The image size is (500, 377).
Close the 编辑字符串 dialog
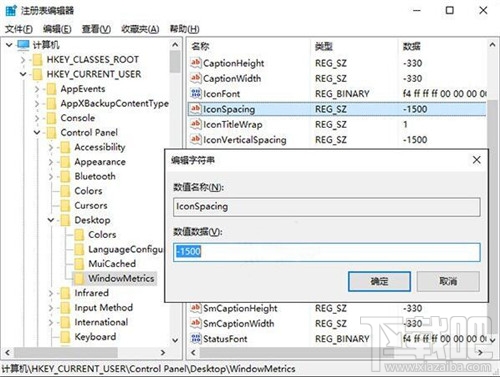(x=477, y=160)
